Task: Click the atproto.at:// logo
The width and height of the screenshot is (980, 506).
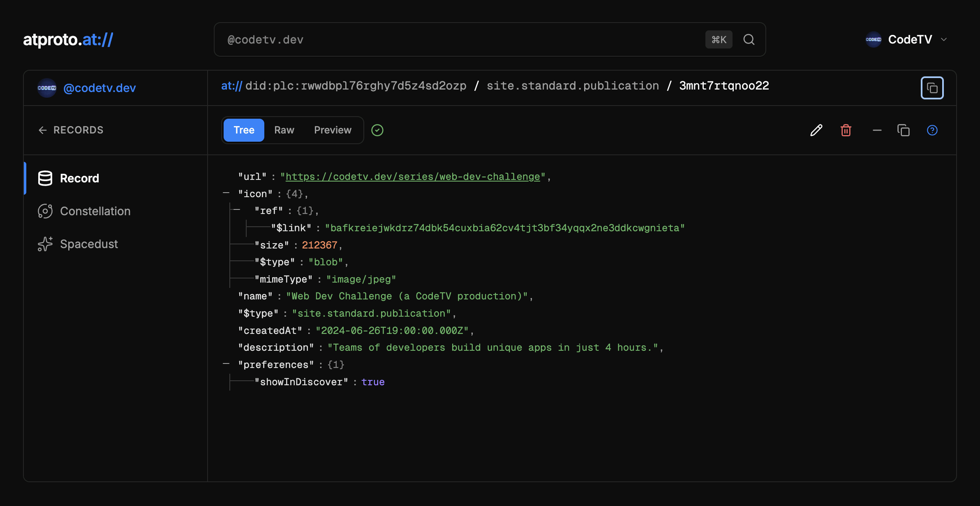Action: point(68,39)
